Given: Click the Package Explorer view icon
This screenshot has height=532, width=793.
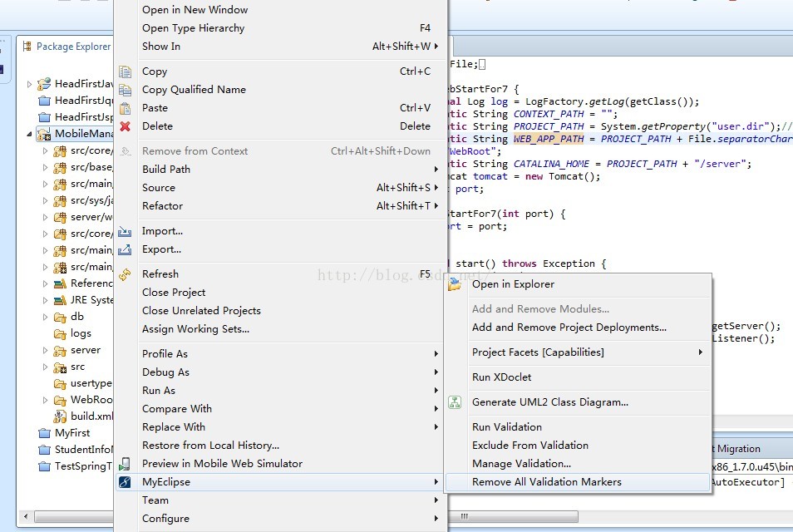Looking at the screenshot, I should pyautogui.click(x=27, y=47).
